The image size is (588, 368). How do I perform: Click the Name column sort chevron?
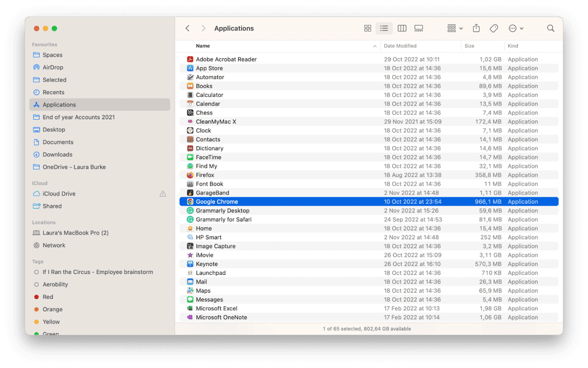pyautogui.click(x=375, y=46)
